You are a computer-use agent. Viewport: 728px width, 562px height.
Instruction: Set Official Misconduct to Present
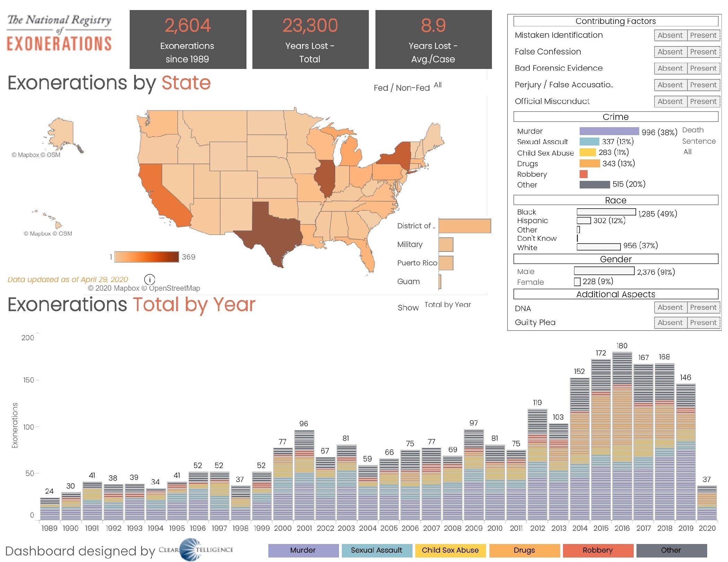point(703,102)
